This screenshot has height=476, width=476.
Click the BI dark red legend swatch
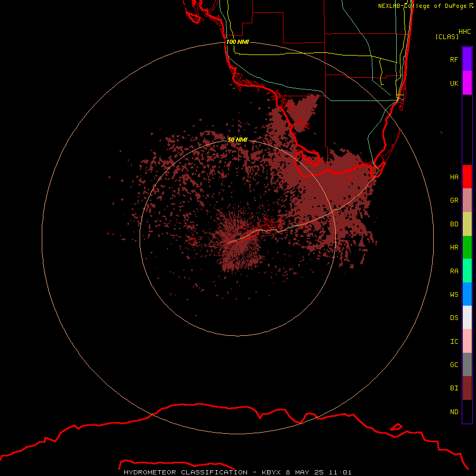click(467, 388)
